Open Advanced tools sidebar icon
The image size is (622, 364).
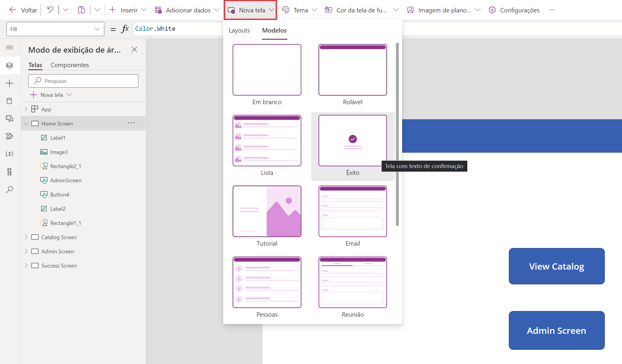[9, 172]
